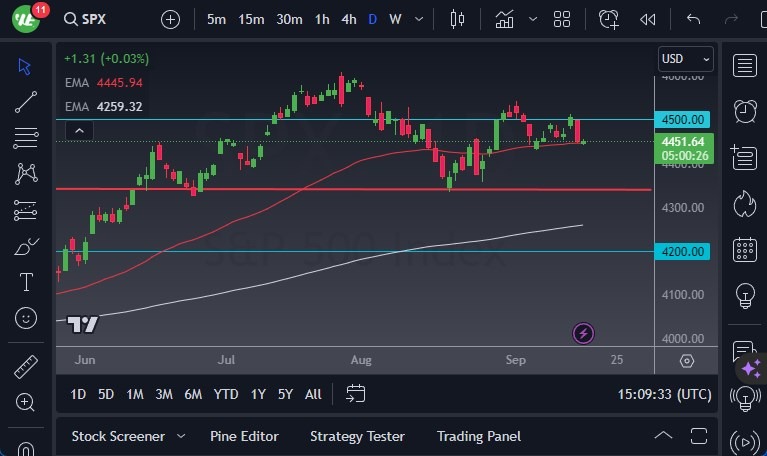Set chart range to YTD
Screen dimensions: 767x456
226,394
